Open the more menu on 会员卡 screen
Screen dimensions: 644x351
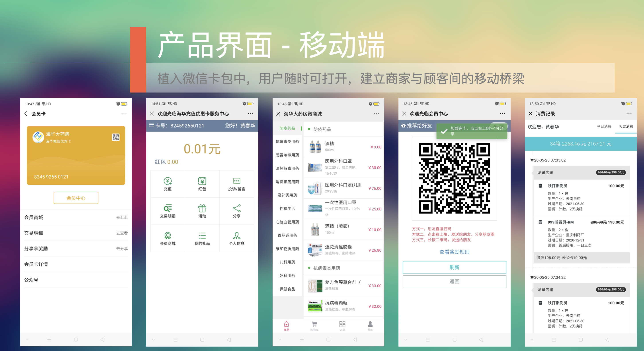coord(124,114)
